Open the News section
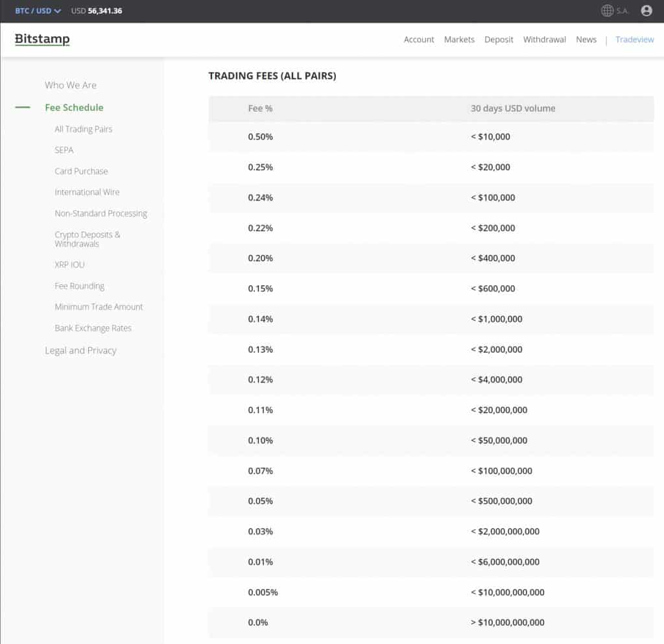Image resolution: width=664 pixels, height=644 pixels. (x=586, y=40)
